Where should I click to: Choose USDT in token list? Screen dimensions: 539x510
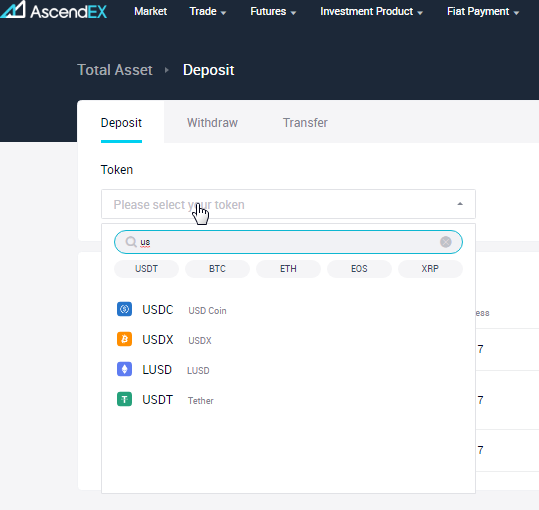tap(288, 400)
